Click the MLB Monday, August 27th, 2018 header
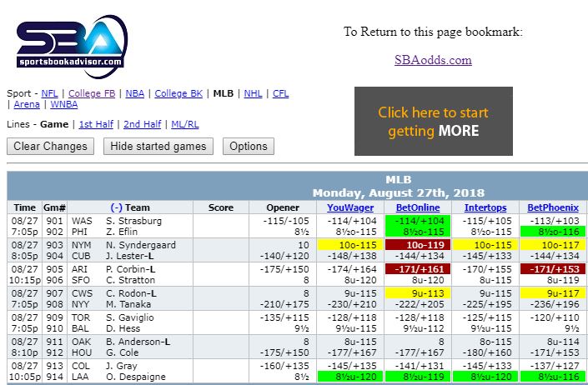Image resolution: width=588 pixels, height=385 pixels. (398, 186)
